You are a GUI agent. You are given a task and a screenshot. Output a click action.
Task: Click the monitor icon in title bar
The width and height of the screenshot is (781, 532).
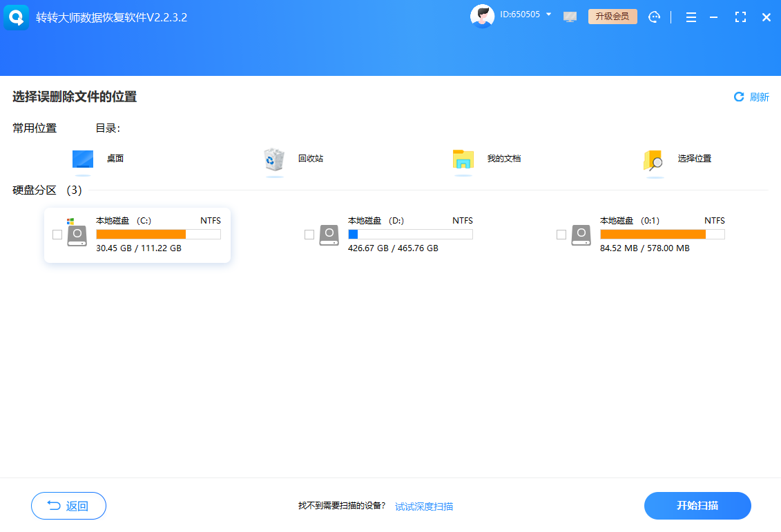pyautogui.click(x=570, y=17)
